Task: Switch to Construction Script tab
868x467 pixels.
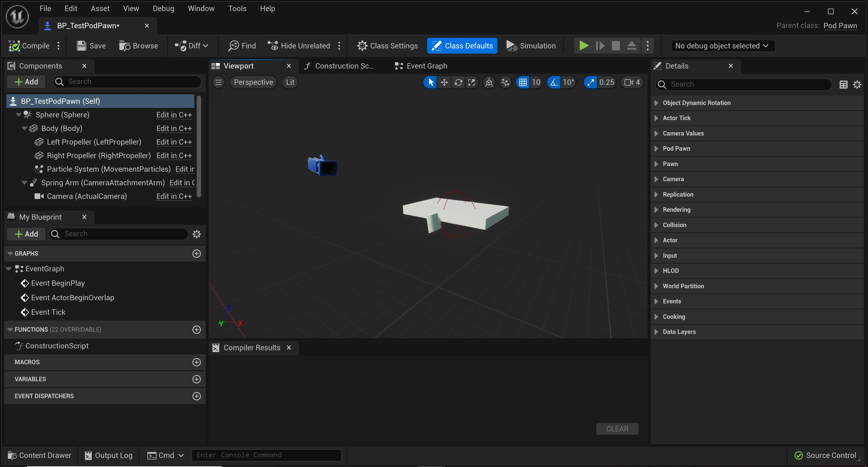Action: tap(339, 66)
